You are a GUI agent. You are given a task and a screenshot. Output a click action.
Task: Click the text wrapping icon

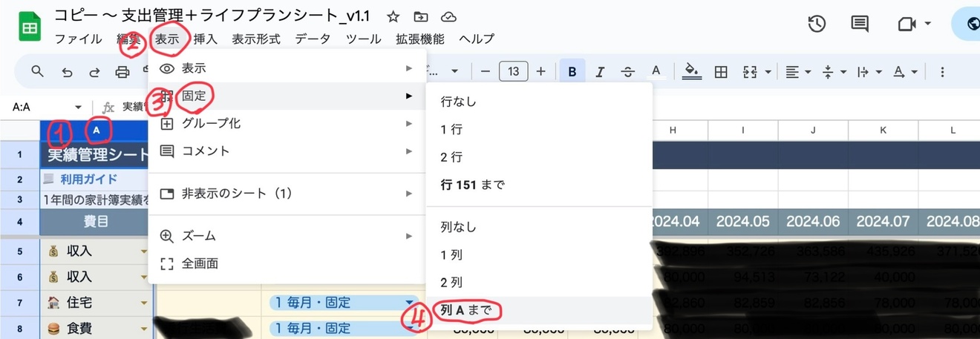(863, 71)
